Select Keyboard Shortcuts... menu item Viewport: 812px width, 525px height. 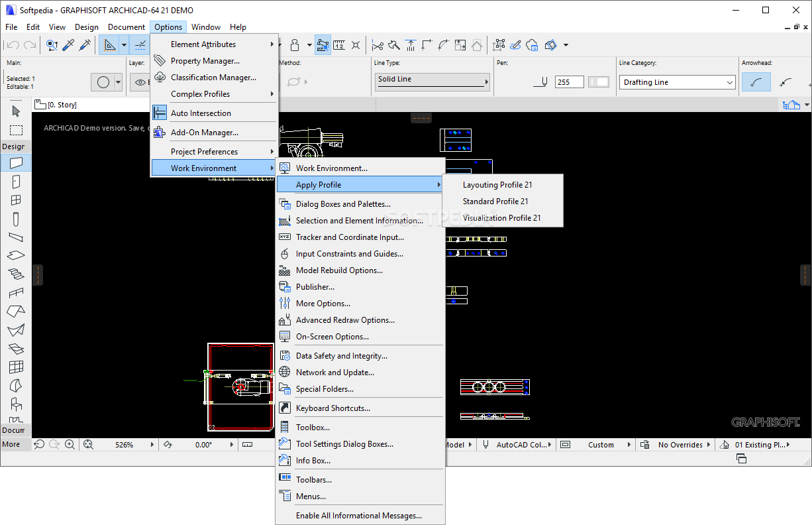click(x=360, y=408)
